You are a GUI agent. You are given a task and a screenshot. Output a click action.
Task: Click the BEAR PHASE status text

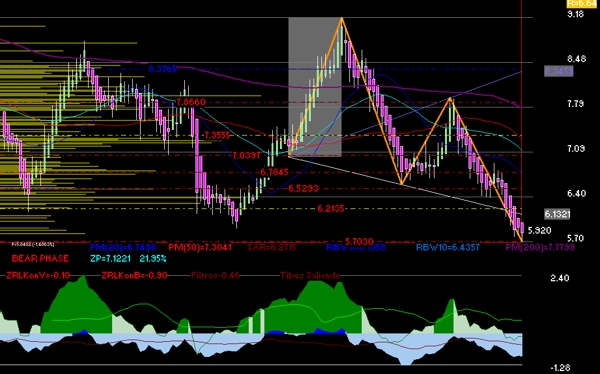40,259
